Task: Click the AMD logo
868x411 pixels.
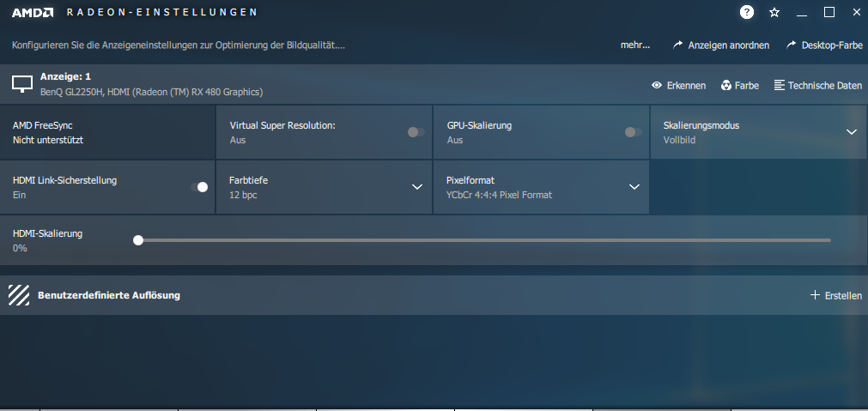Action: (x=33, y=12)
